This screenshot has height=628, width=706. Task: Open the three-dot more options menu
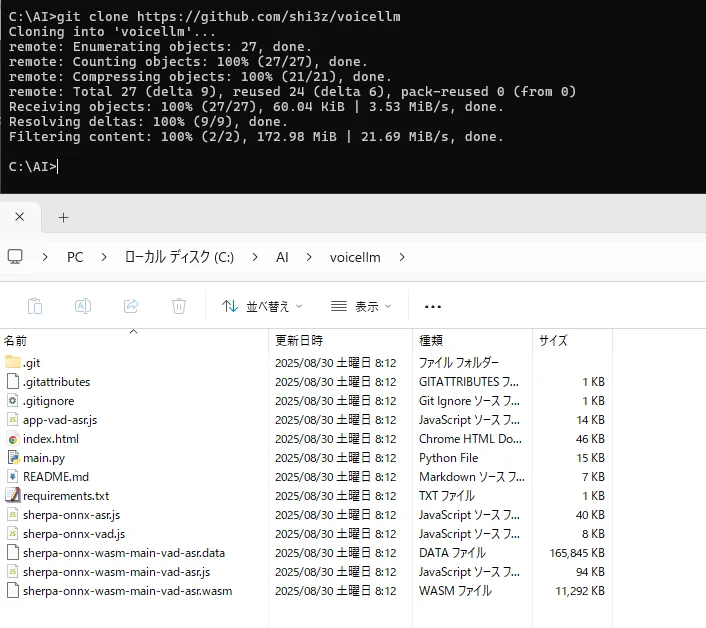pos(433,306)
